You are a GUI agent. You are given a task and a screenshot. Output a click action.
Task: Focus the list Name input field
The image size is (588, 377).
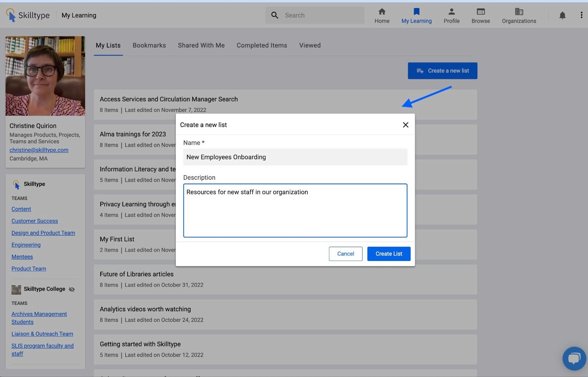pos(295,157)
